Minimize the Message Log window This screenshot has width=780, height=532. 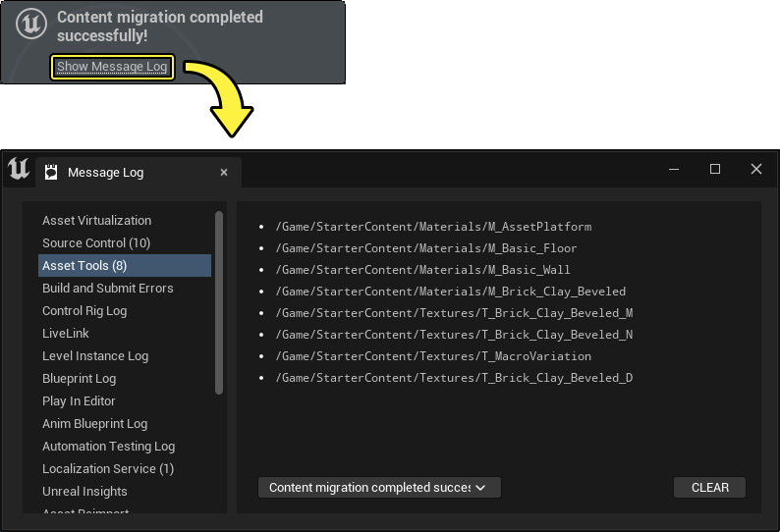click(x=674, y=169)
